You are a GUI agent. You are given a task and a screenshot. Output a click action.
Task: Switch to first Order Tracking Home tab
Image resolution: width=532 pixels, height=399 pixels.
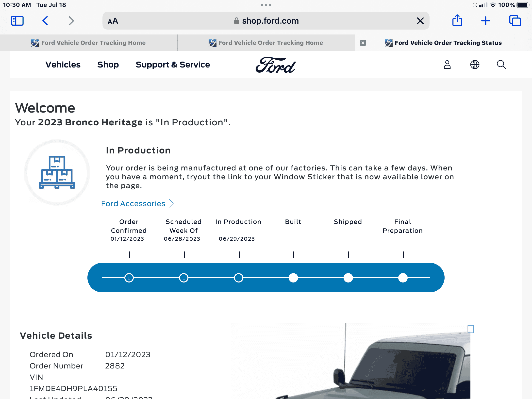pos(89,43)
